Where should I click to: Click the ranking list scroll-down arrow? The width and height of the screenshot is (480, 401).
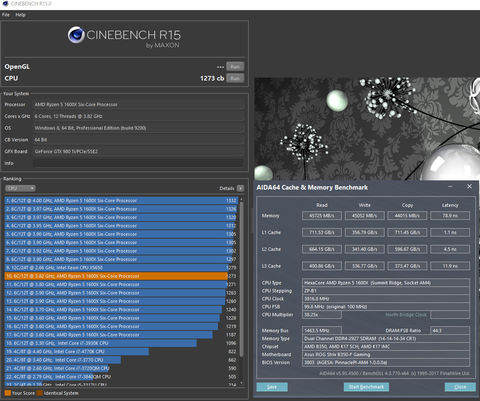pyautogui.click(x=241, y=383)
